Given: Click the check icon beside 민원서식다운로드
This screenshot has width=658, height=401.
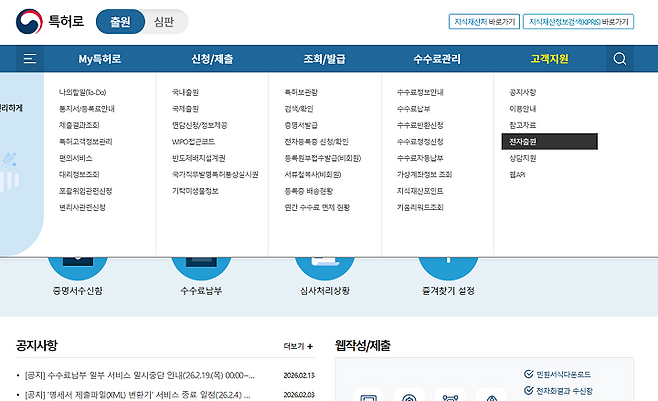Looking at the screenshot, I should [529, 374].
